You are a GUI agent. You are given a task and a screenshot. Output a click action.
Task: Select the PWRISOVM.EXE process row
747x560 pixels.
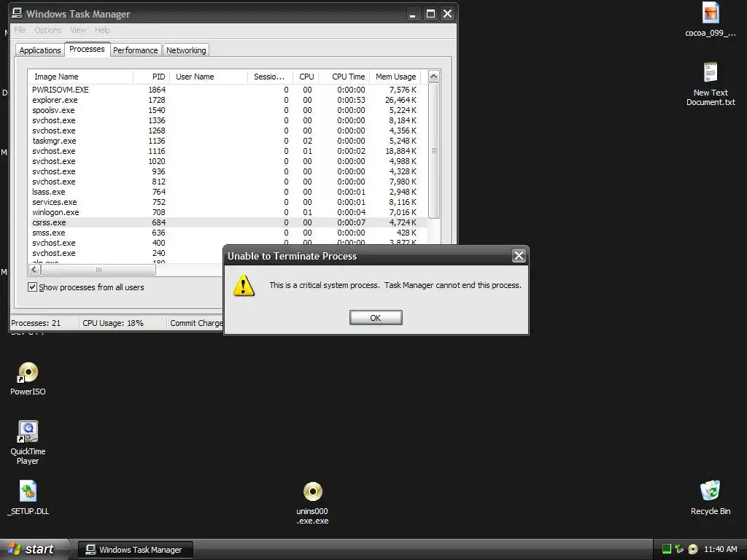[228, 90]
